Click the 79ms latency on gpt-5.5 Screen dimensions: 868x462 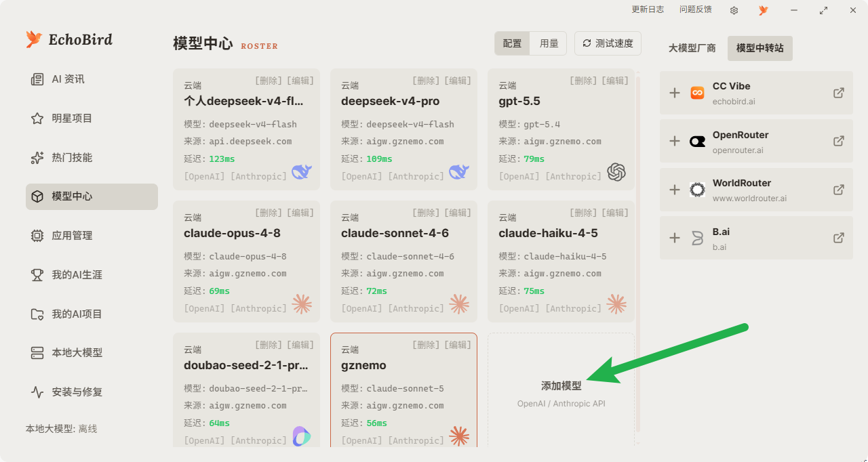[x=534, y=159]
